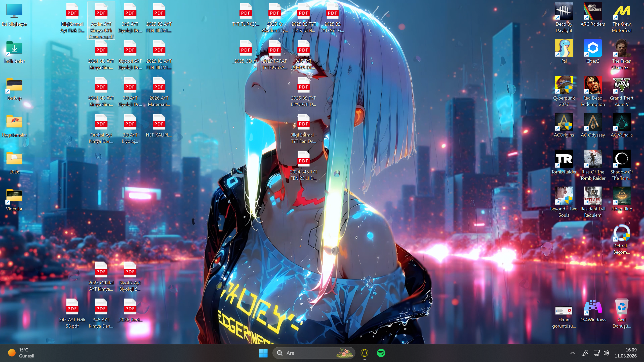Screen dimensions: 644x362
Task: Select The Crew Motorfest icon
Action: [x=622, y=18]
